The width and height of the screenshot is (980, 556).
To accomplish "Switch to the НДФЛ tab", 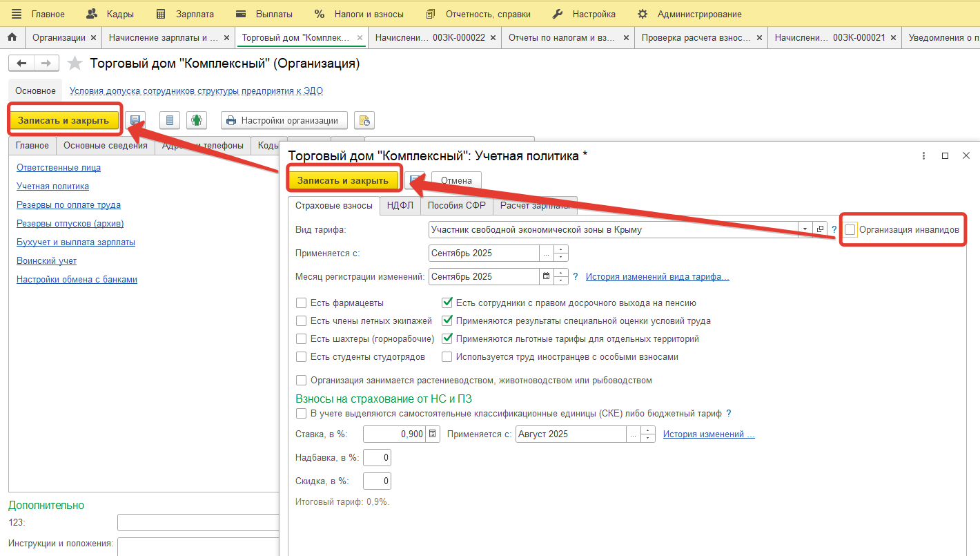I will (x=400, y=205).
